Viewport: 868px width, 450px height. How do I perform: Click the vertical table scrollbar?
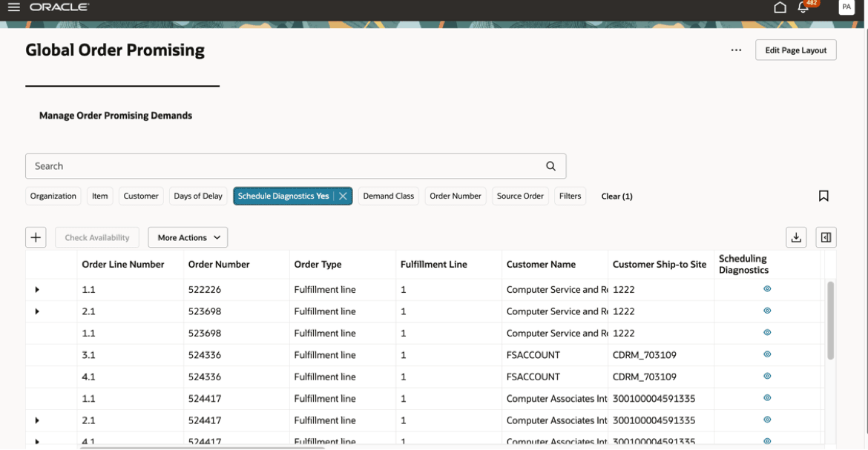pos(830,320)
